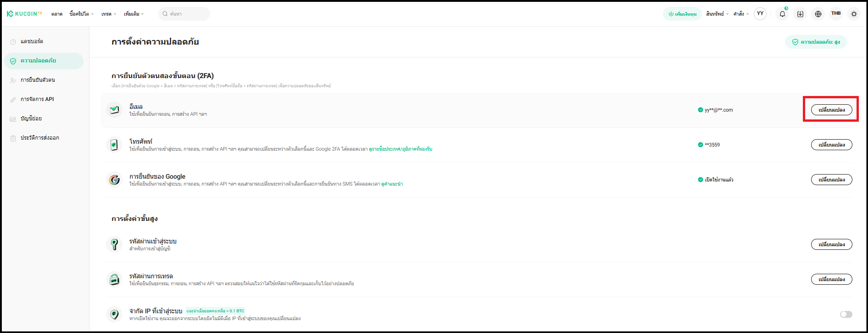Open language selector globe icon
This screenshot has width=868, height=333.
818,14
